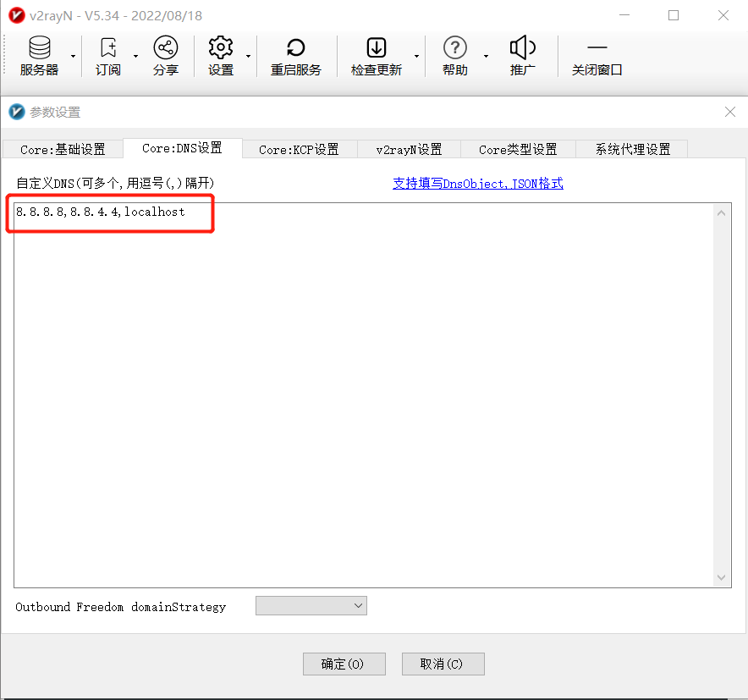Open the 支持填写DnsObject, JSON格式 link

pyautogui.click(x=477, y=183)
